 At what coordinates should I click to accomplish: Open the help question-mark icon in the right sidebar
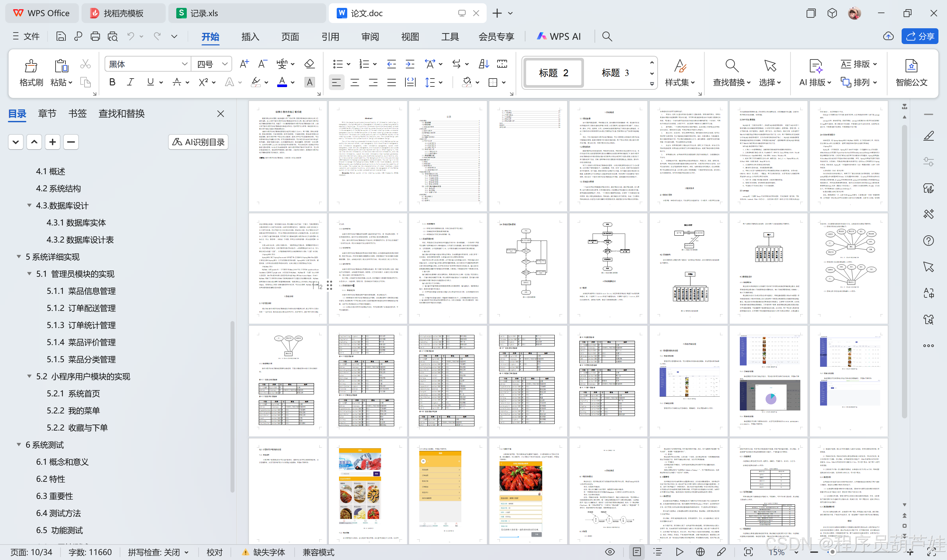click(x=929, y=240)
